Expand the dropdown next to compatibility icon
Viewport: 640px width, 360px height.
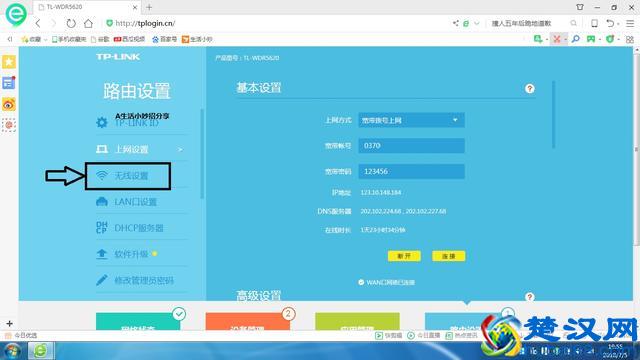476,23
